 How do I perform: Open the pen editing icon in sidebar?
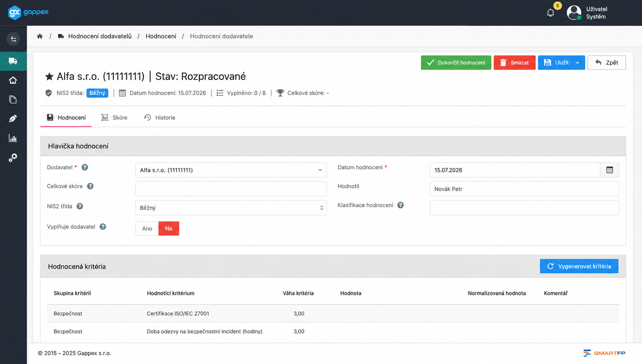click(13, 119)
